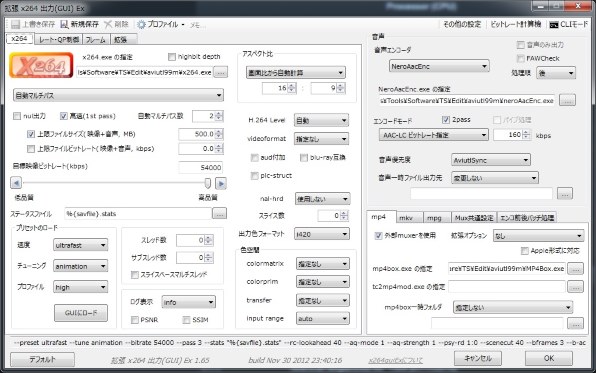Click the x264 logo image
This screenshot has width=596, height=373.
coord(41,65)
